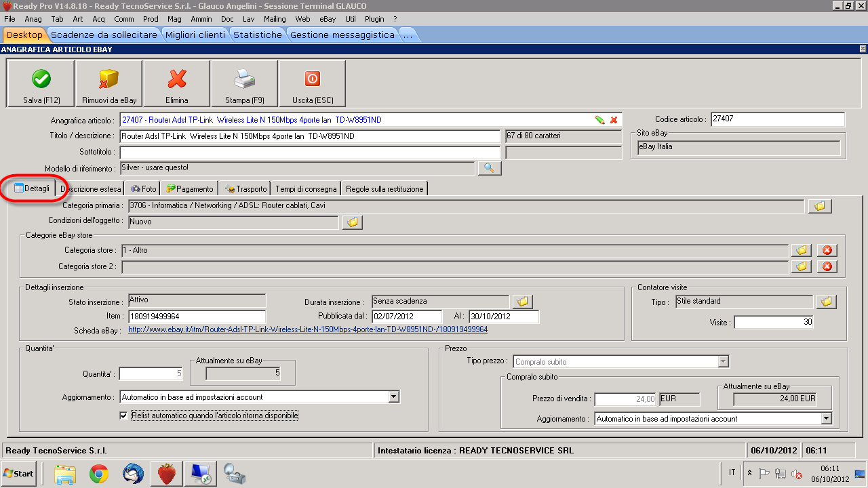Switch to the Descrizione estesa tab

pyautogui.click(x=90, y=189)
